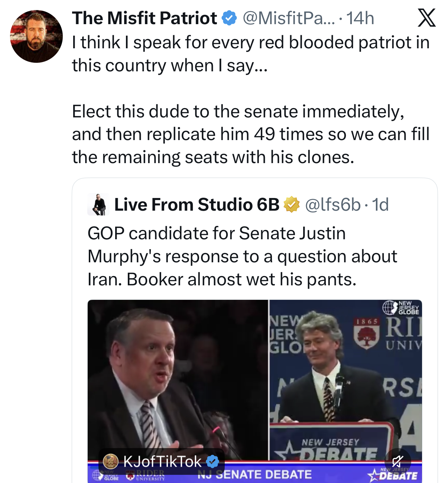Click the KJofTikTok avatar icon on video
448x483 pixels.
pyautogui.click(x=110, y=461)
